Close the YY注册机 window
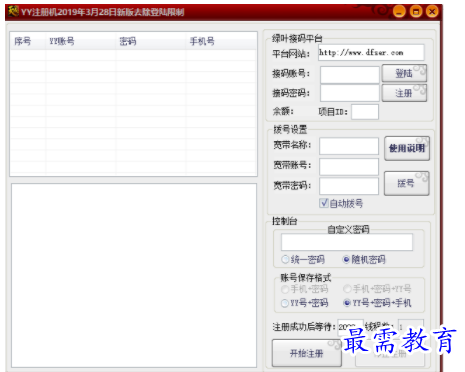 coord(432,12)
